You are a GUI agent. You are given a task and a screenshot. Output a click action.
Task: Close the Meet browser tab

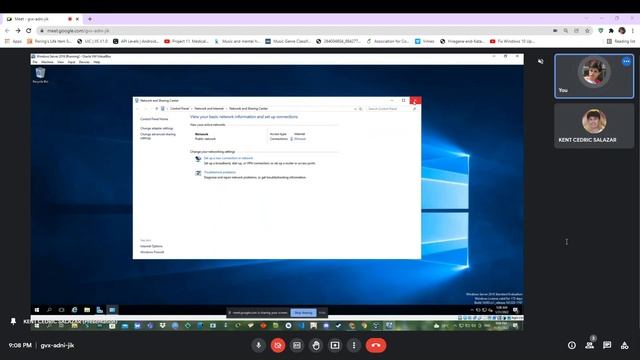77,19
